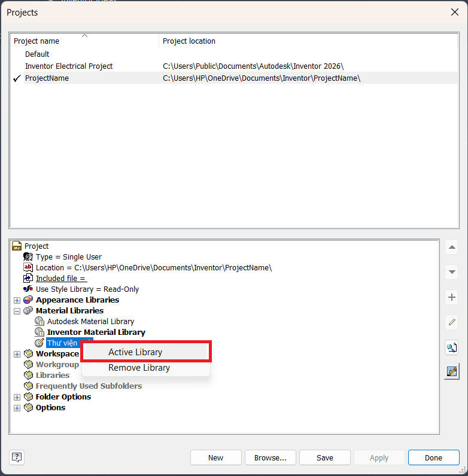Click the Type Single User icon
This screenshot has height=476, width=468.
28,257
